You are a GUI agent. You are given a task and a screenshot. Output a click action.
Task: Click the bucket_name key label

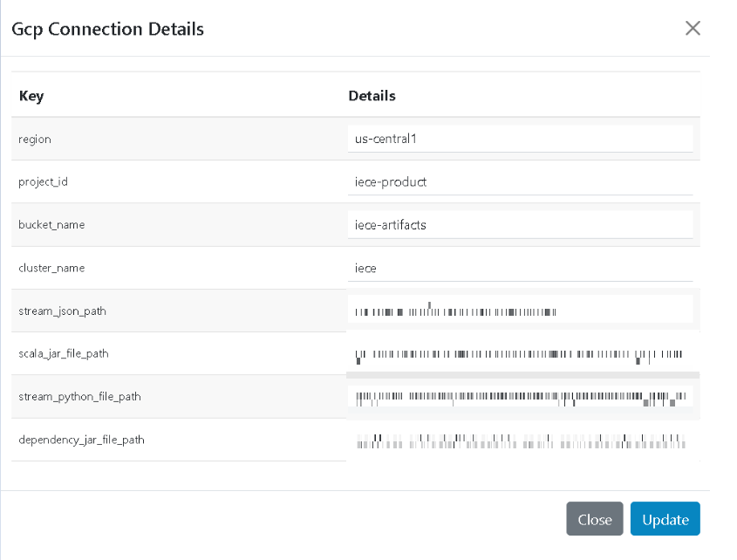pos(51,225)
